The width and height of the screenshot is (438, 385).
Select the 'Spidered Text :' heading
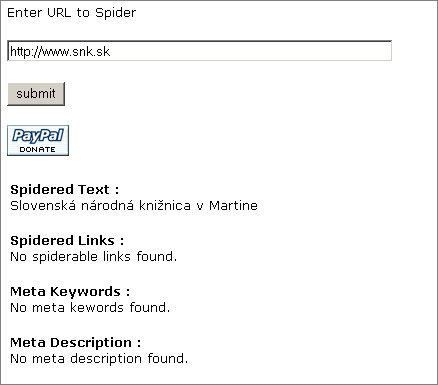tap(65, 189)
